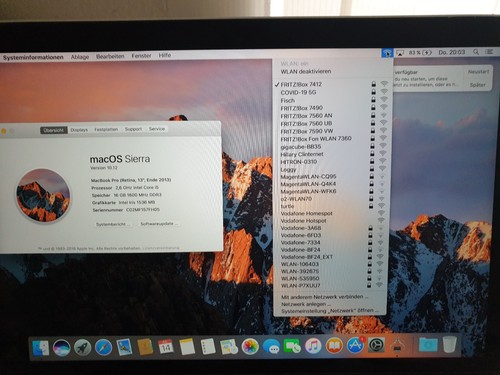Open Contacts book icon in Dock

[145, 347]
